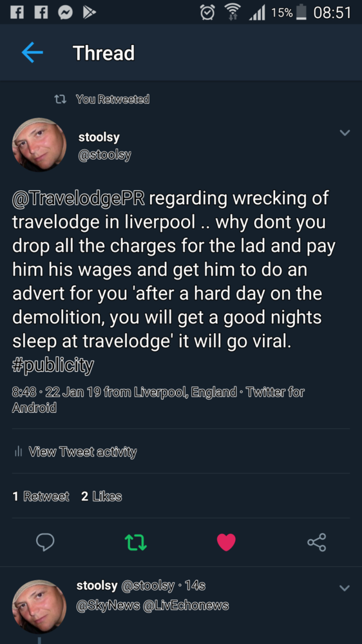Screen dimensions: 362x644
Task: Go back using the blue arrow
Action: 32,53
